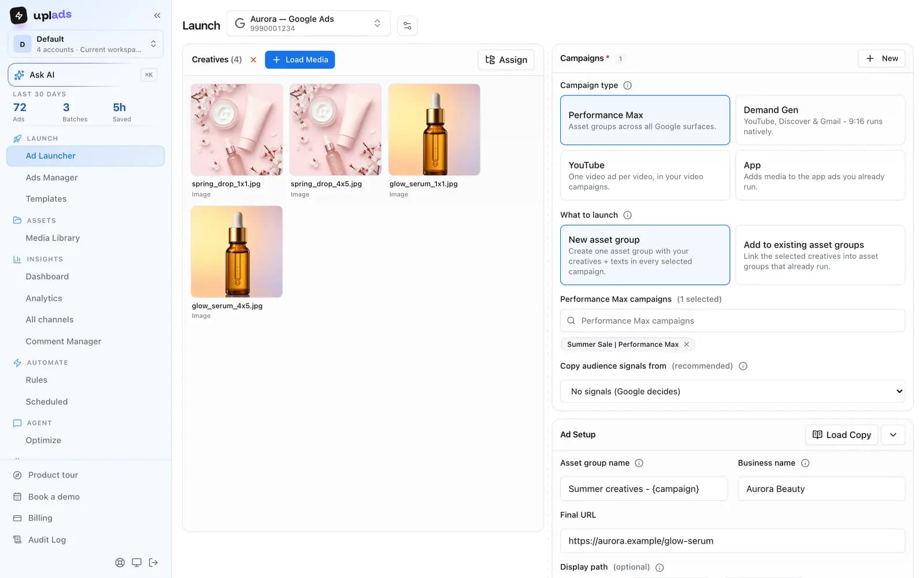Open Ask AI assistant
The width and height of the screenshot is (924, 578).
[85, 75]
